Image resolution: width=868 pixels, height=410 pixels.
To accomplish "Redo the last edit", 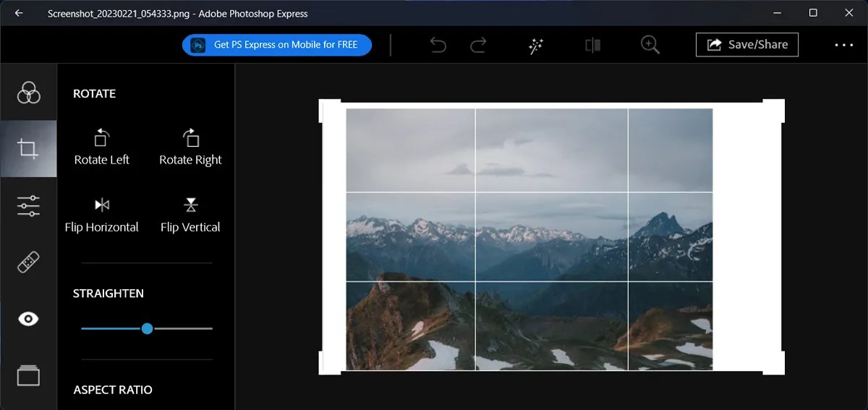I will click(478, 46).
